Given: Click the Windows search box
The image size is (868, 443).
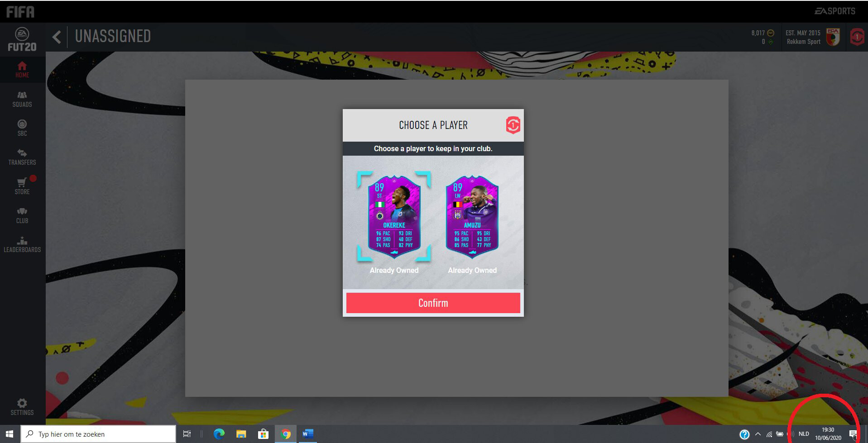Looking at the screenshot, I should [x=99, y=434].
